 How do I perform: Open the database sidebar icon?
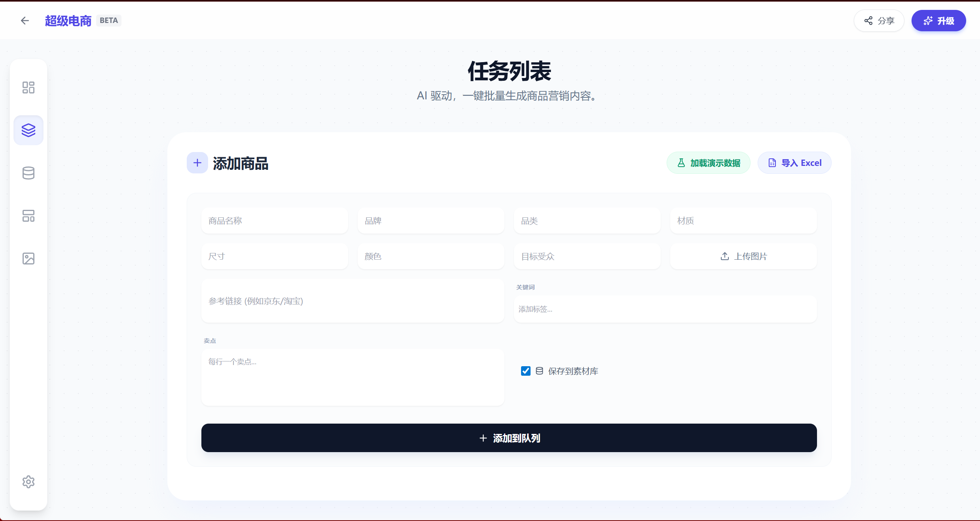coord(28,173)
